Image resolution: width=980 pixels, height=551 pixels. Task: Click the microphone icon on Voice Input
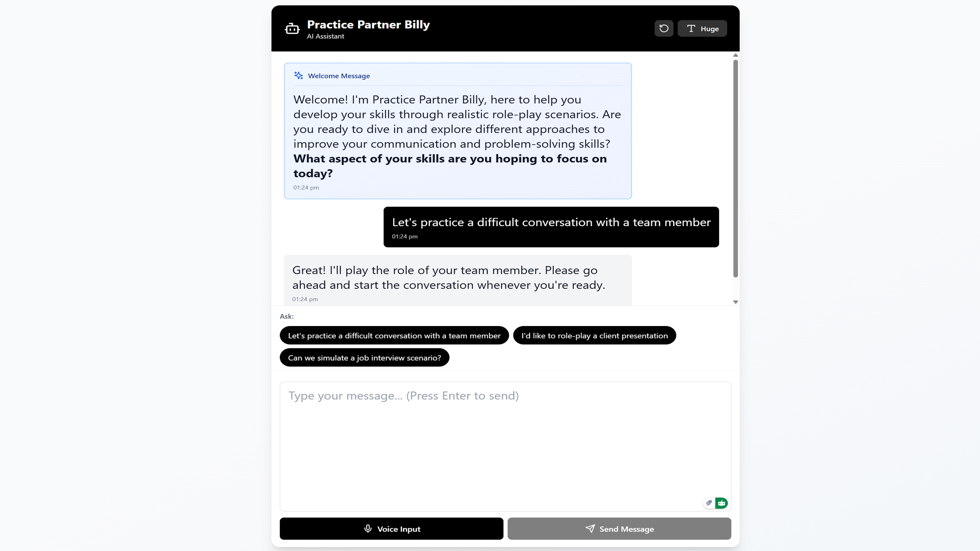click(367, 529)
